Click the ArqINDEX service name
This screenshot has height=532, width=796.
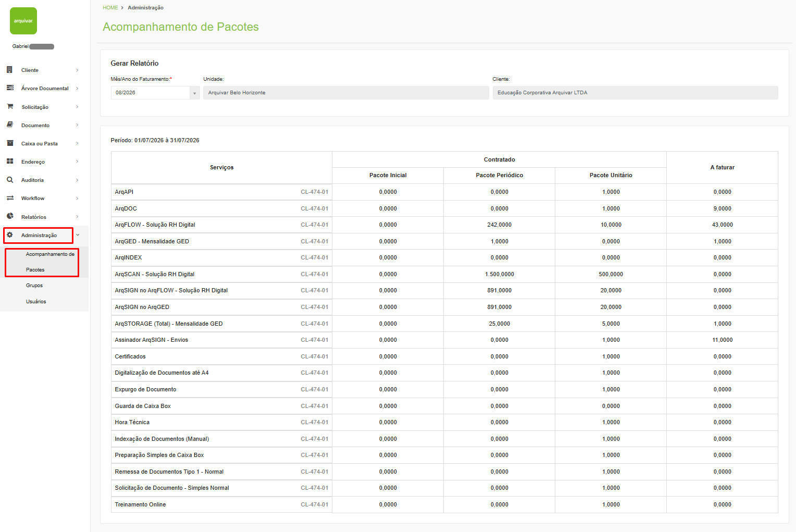coord(129,257)
